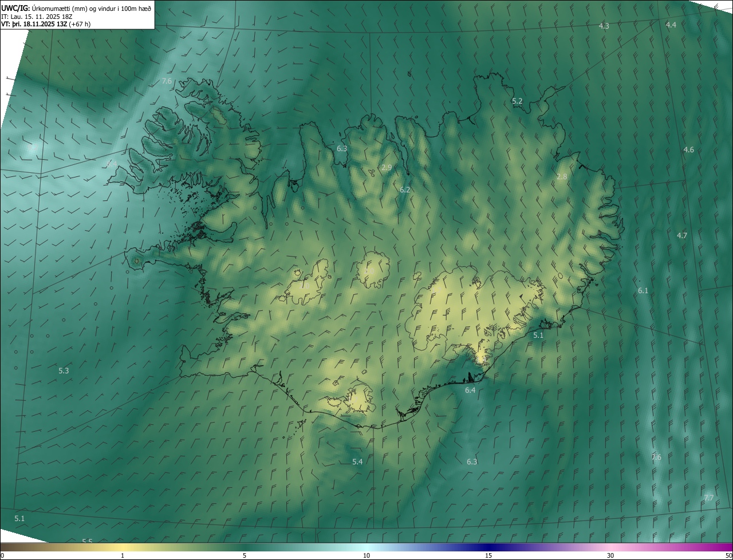Click the 4.3 value label on the map

pos(604,26)
